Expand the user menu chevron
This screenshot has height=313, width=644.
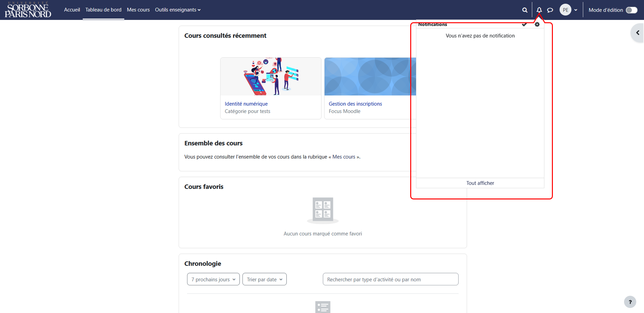[576, 10]
